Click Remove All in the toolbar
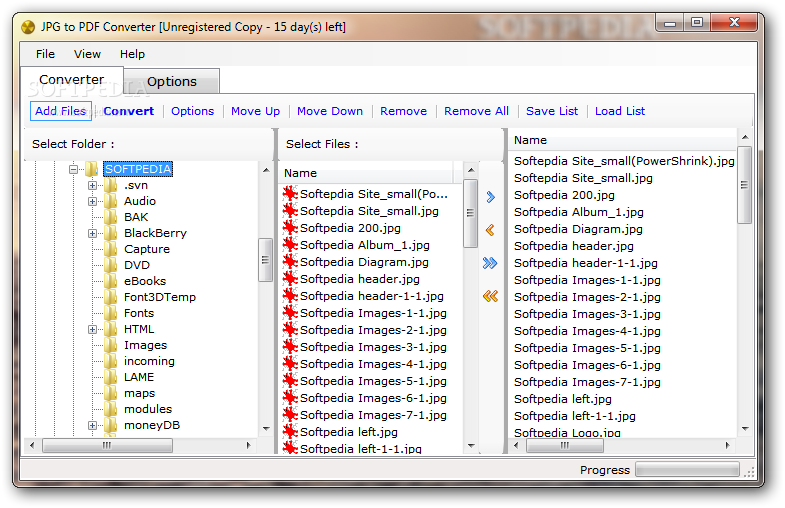Viewport: 785px width, 508px height. tap(477, 111)
